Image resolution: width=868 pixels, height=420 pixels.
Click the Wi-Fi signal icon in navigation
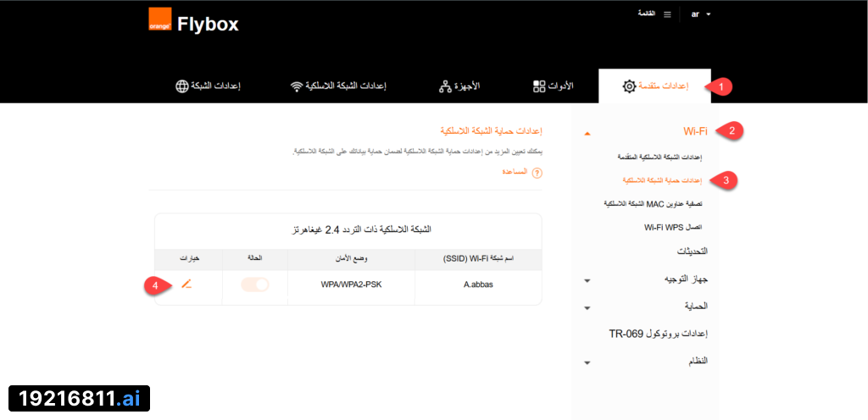297,86
